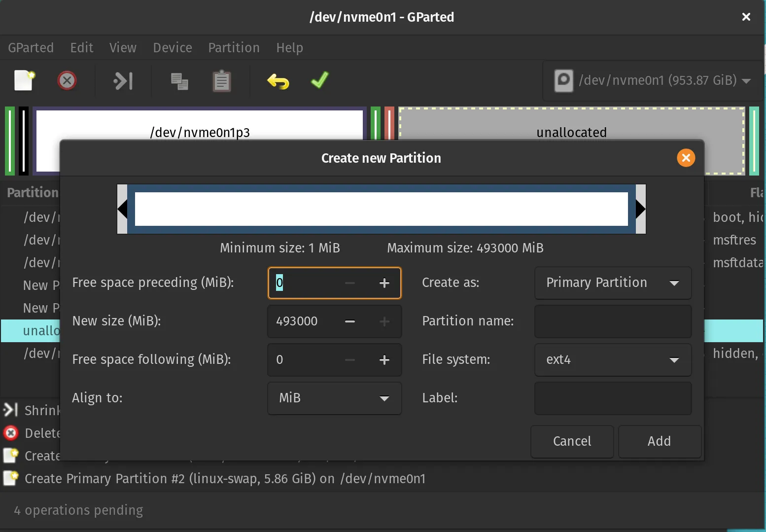Click the Cancel button
Screen dimensions: 766x532
(572, 441)
